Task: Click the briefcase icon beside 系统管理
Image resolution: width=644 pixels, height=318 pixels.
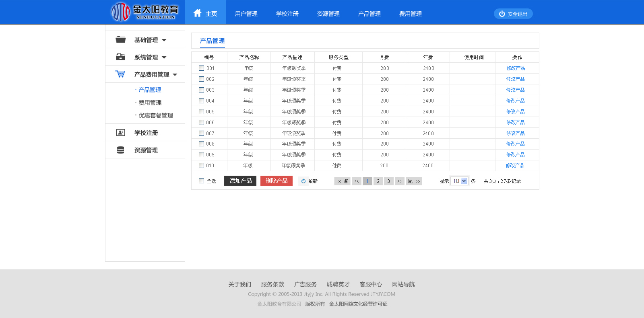Action: 120,57
